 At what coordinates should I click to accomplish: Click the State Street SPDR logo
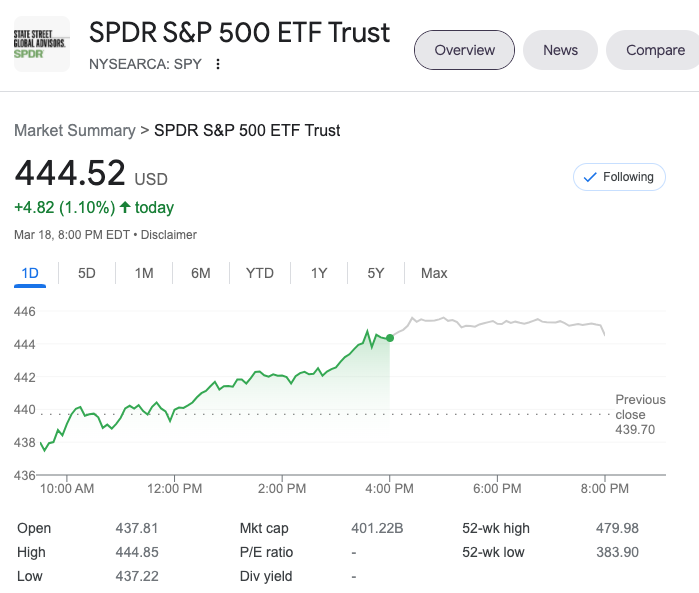pyautogui.click(x=41, y=44)
